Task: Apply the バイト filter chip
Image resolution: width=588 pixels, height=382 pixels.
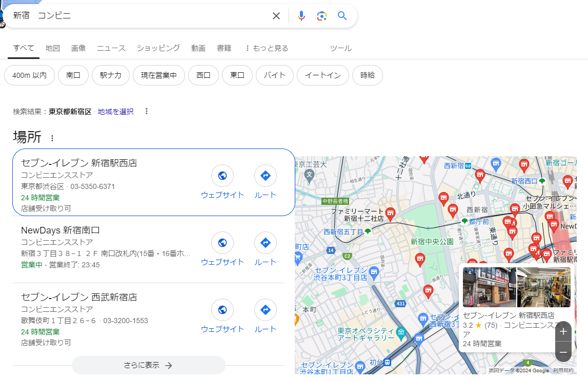Action: click(274, 75)
